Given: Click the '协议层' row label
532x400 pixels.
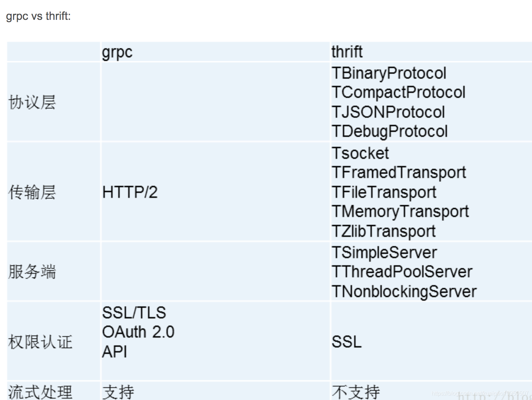Looking at the screenshot, I should pyautogui.click(x=32, y=102).
